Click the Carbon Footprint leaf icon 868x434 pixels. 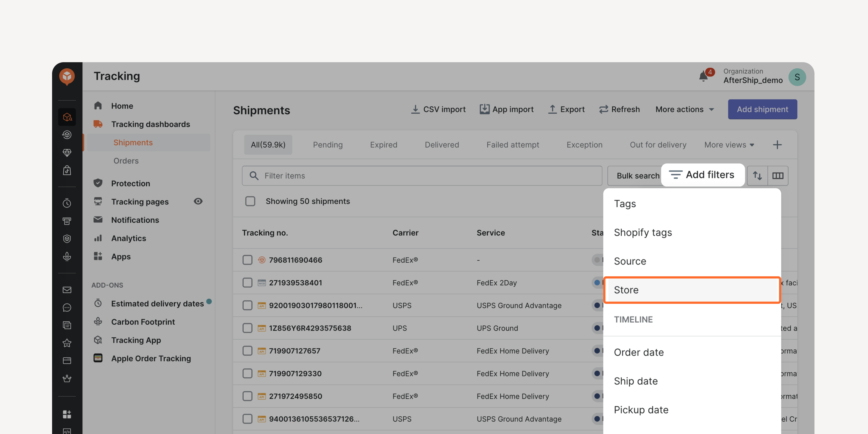pyautogui.click(x=98, y=321)
